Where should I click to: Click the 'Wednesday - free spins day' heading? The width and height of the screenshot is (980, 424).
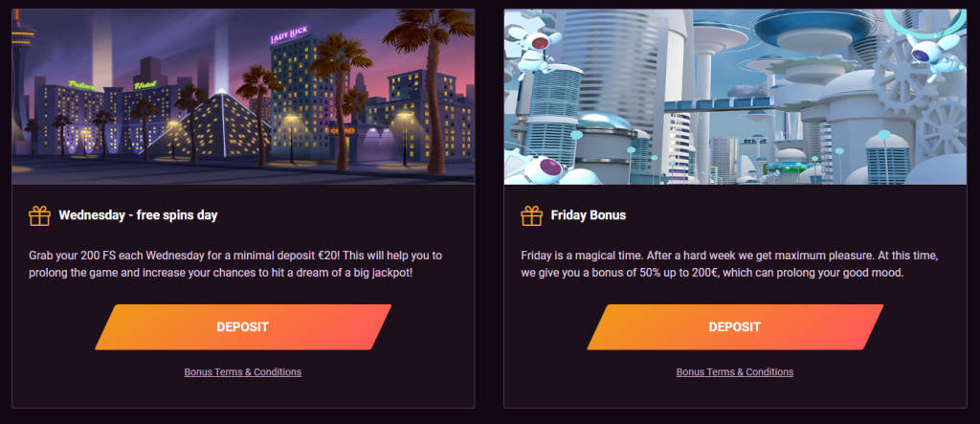pyautogui.click(x=138, y=215)
